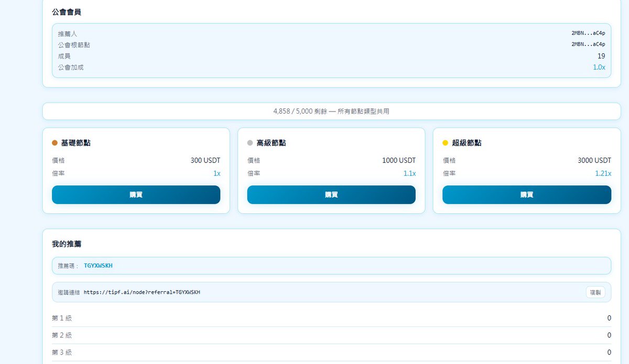Click the 1000 USDT price
The image size is (629, 364).
(399, 160)
